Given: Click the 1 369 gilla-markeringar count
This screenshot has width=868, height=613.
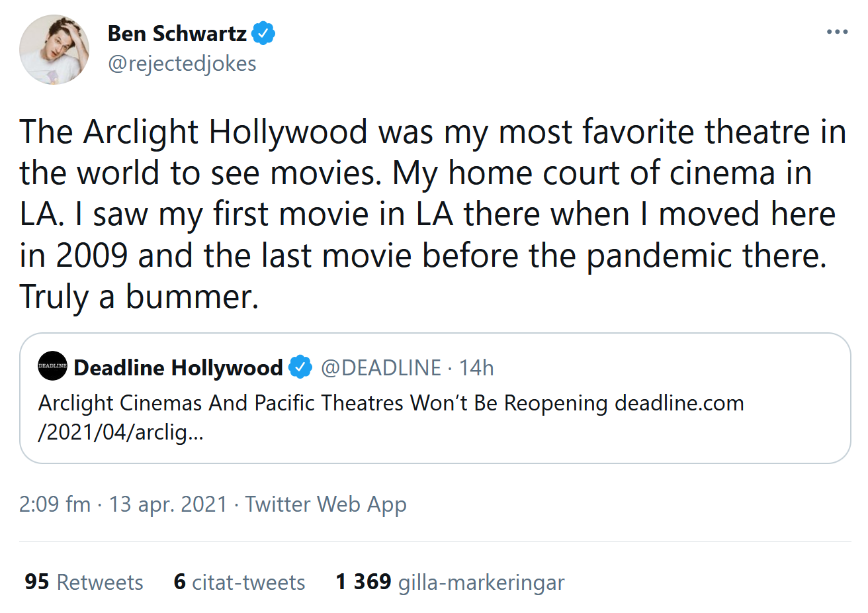Looking at the screenshot, I should (x=450, y=582).
